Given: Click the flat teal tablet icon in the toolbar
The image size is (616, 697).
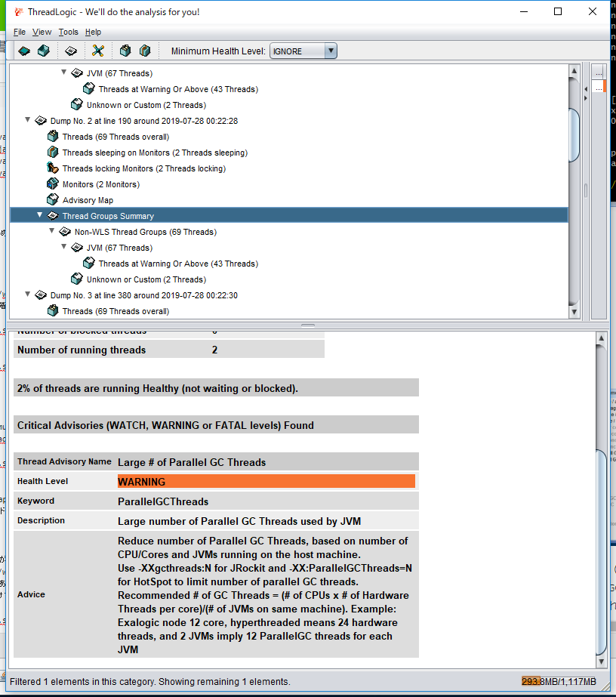Looking at the screenshot, I should click(24, 51).
